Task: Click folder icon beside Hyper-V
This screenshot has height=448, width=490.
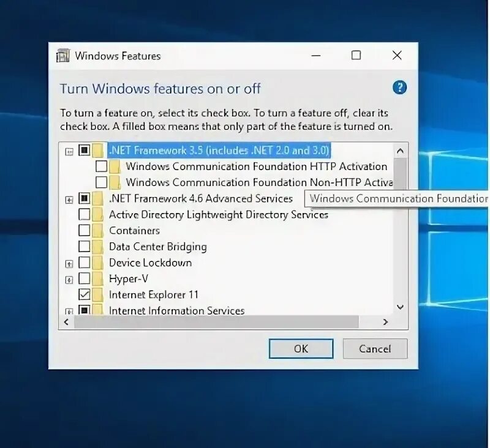Action: click(98, 278)
